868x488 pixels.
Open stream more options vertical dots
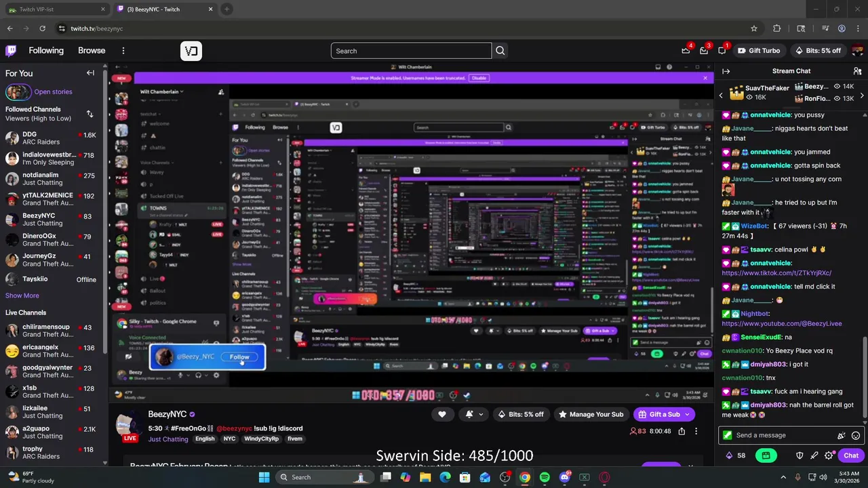696,431
